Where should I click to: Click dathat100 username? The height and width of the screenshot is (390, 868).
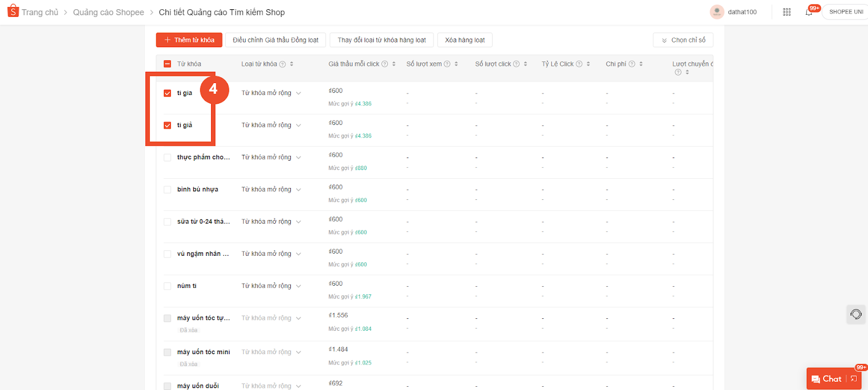(742, 12)
